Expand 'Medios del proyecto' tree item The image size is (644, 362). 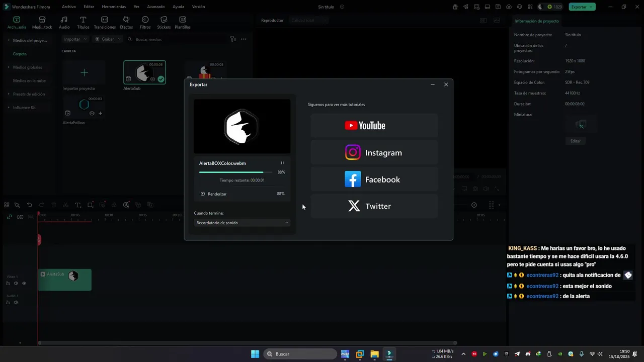coord(9,40)
